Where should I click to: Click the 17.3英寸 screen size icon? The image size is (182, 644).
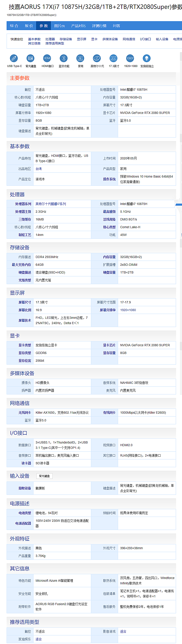(x=113, y=58)
